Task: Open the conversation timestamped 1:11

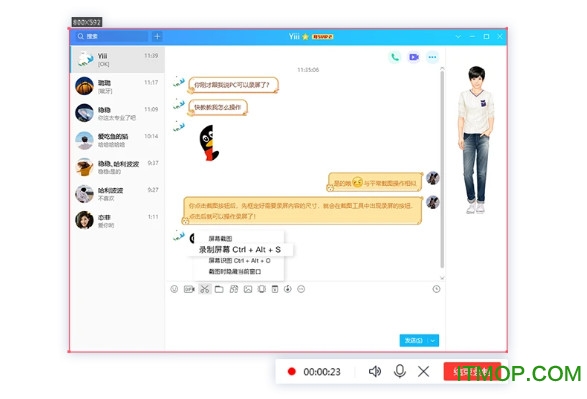Action: coord(117,221)
